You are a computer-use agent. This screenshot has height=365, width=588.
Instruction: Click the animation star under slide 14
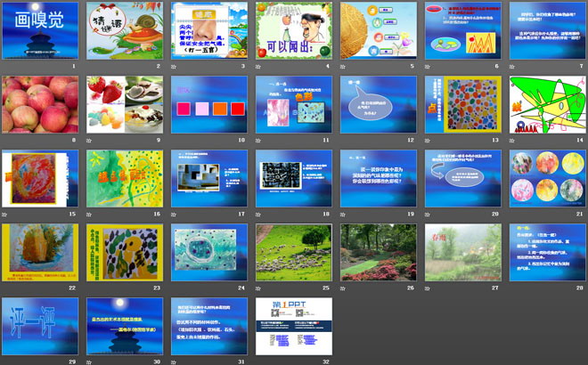pos(512,141)
